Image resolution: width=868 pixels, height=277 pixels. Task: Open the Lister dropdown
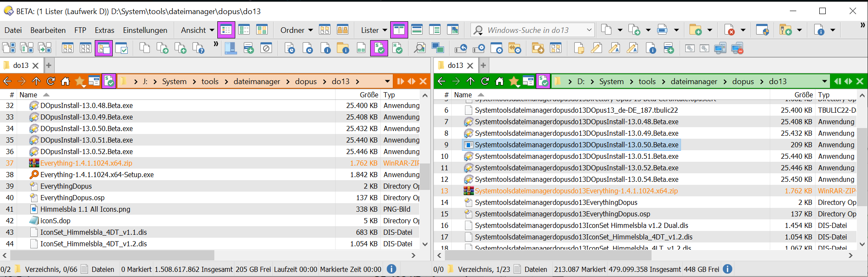[x=374, y=30]
